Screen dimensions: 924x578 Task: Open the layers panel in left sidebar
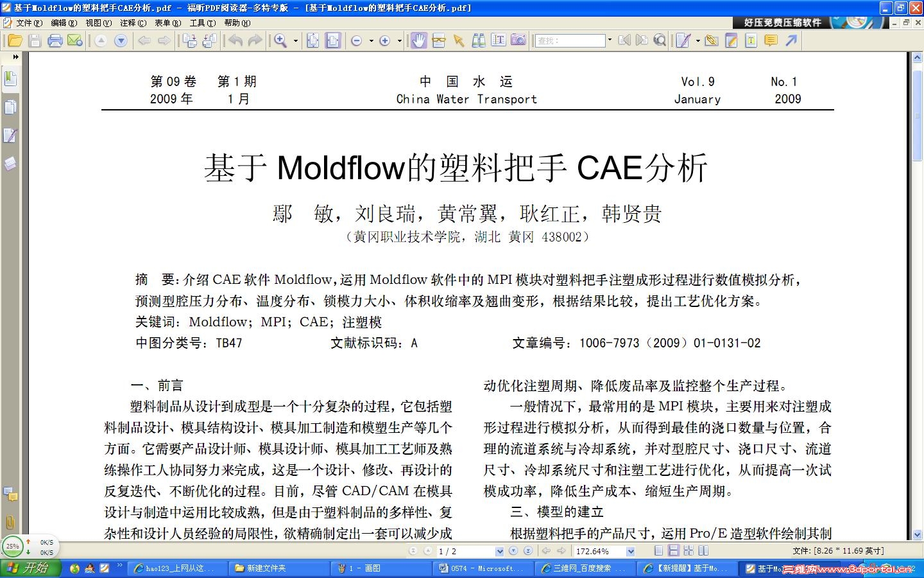point(10,164)
